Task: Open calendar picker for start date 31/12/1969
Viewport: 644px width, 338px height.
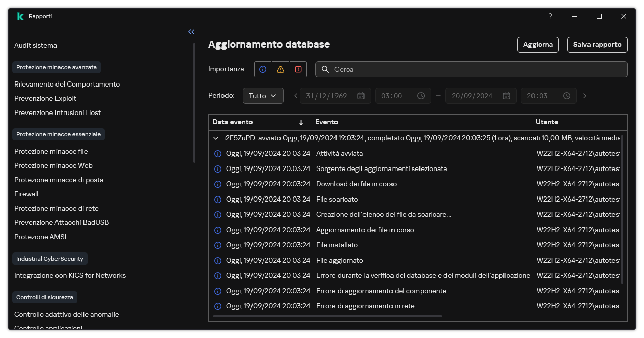Action: coord(361,96)
